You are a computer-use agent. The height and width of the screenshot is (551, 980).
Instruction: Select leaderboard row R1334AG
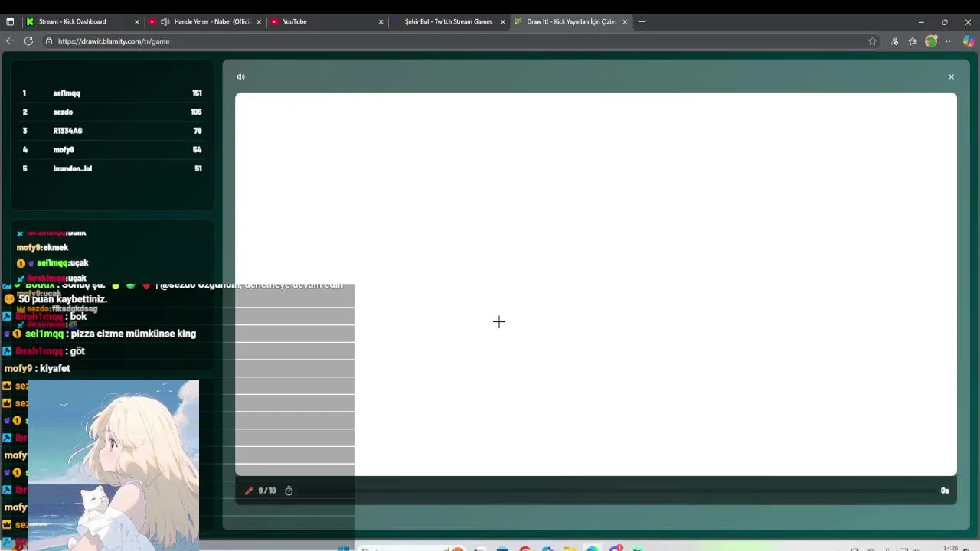tap(112, 131)
